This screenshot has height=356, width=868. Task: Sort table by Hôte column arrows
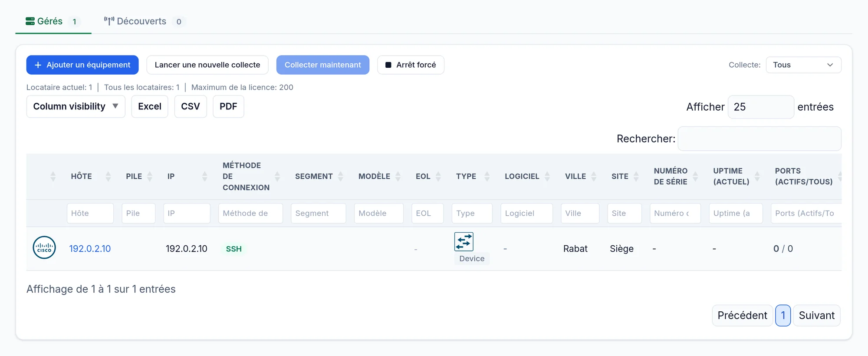pyautogui.click(x=108, y=176)
